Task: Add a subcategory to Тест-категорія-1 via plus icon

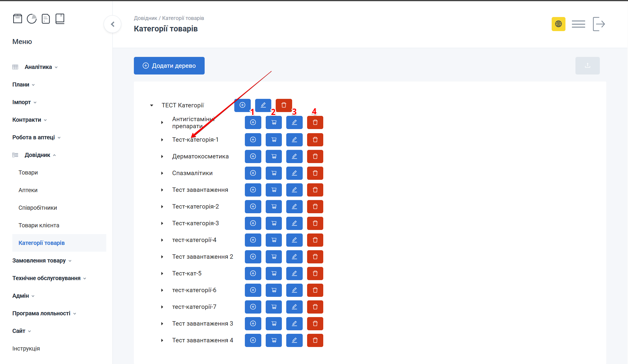Action: [253, 140]
